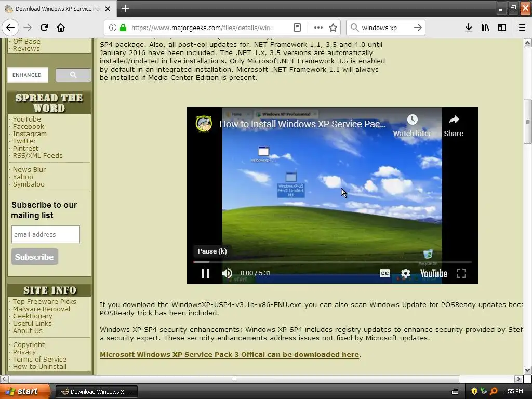Select the Download Windows XP Service Pack tab
The width and height of the screenshot is (532, 399).
(x=58, y=9)
